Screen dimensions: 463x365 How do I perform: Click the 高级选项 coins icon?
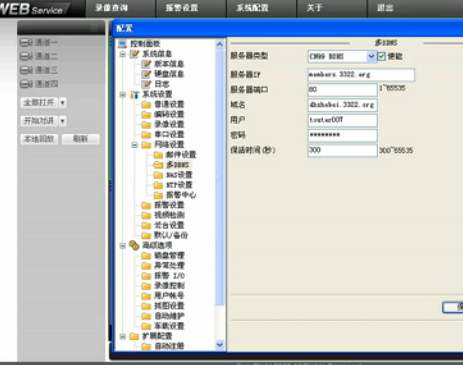[134, 245]
